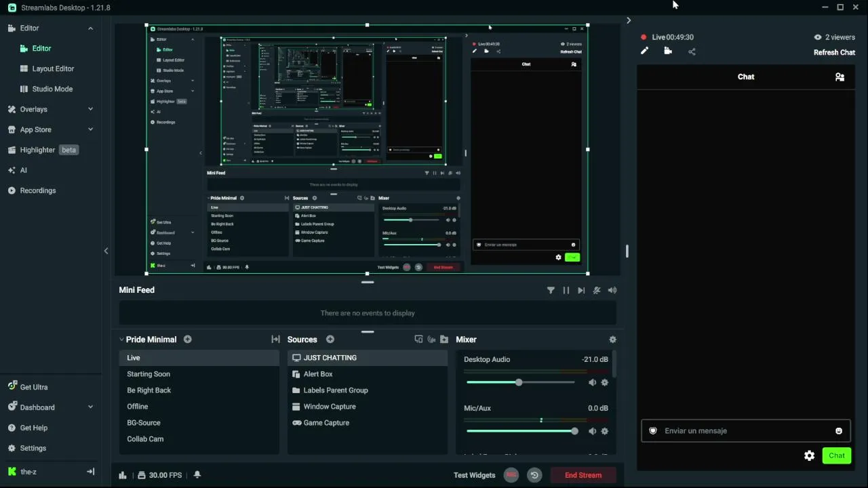
Task: Click Refresh Chat
Action: pos(834,52)
